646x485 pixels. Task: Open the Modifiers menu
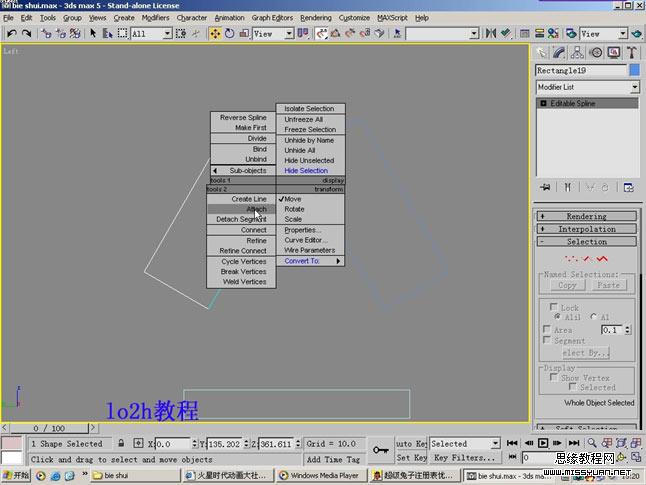point(155,18)
